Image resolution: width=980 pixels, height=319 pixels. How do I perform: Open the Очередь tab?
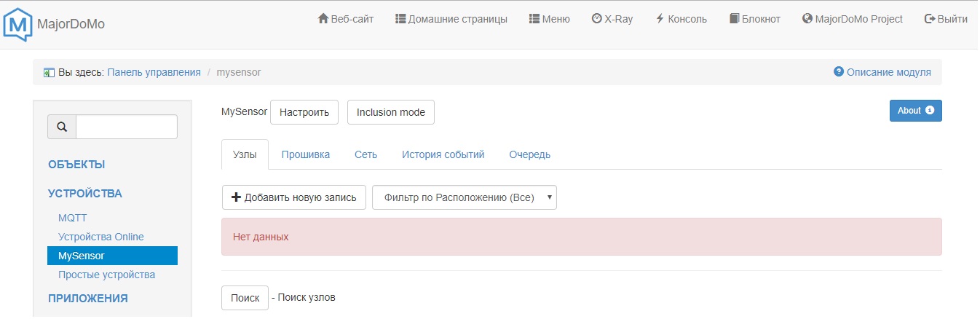(x=529, y=154)
